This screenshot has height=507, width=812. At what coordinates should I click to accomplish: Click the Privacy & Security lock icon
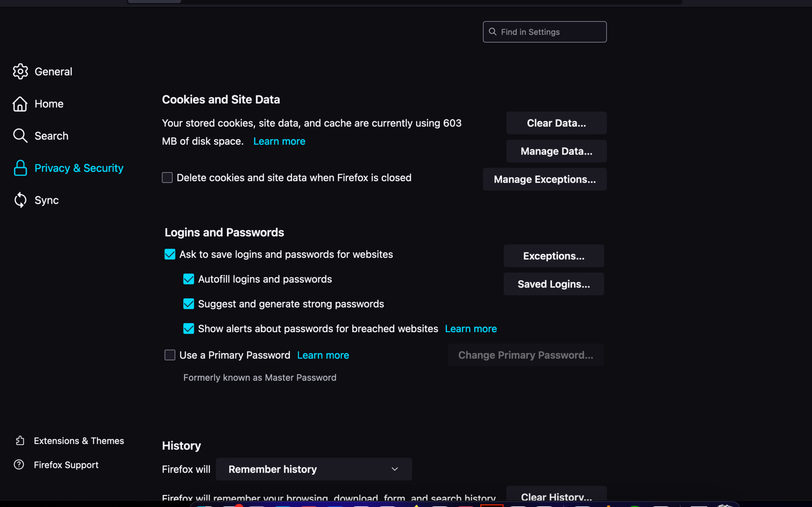click(20, 168)
